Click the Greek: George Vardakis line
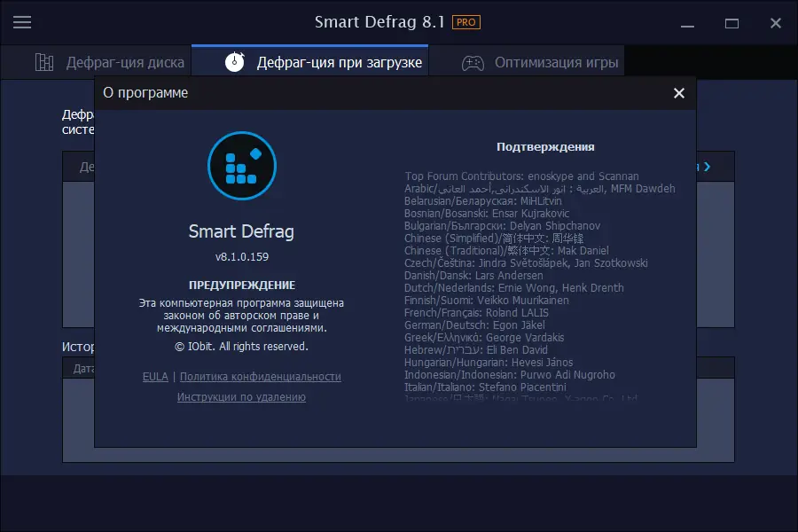This screenshot has height=532, width=798. click(484, 338)
